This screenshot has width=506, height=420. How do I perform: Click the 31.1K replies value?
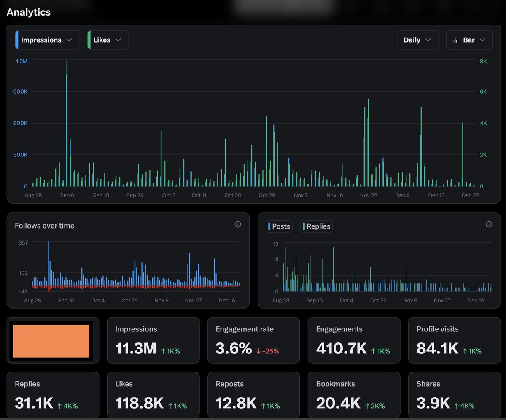point(34,403)
